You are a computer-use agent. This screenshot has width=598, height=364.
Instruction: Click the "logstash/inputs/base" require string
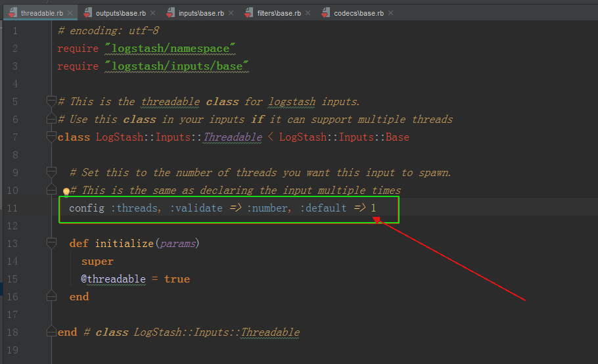(x=177, y=66)
